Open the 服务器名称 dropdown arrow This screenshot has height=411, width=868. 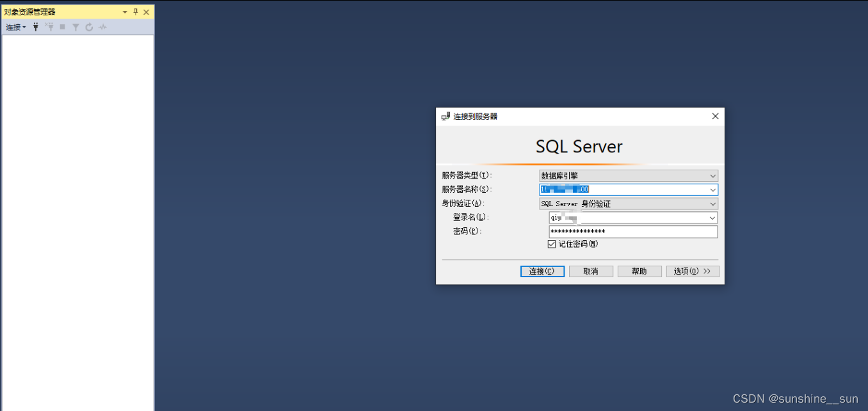coord(712,189)
